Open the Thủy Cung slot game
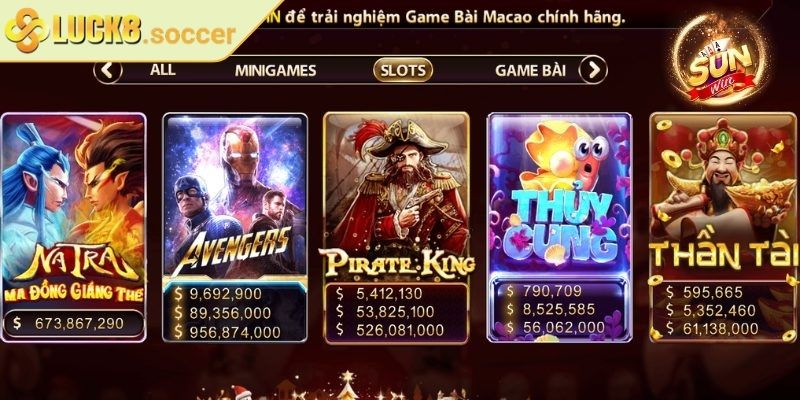 tap(560, 227)
